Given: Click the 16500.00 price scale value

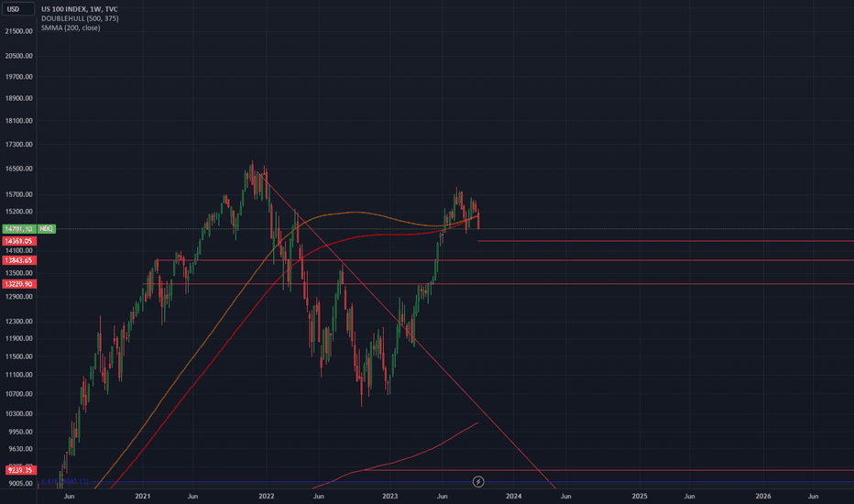Looking at the screenshot, I should (18, 169).
